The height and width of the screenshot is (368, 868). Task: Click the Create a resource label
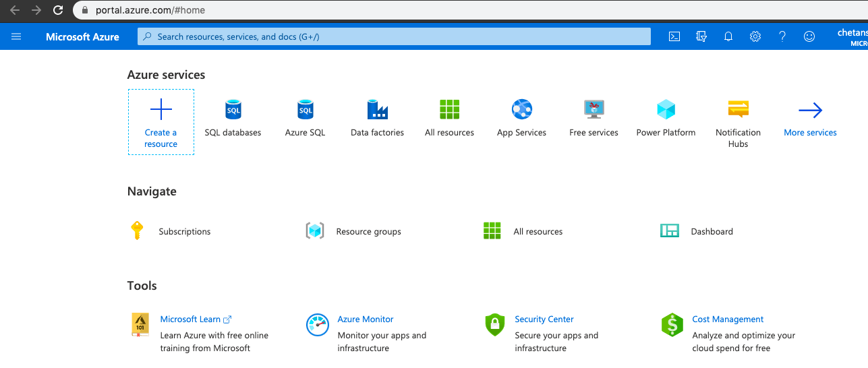click(x=161, y=138)
